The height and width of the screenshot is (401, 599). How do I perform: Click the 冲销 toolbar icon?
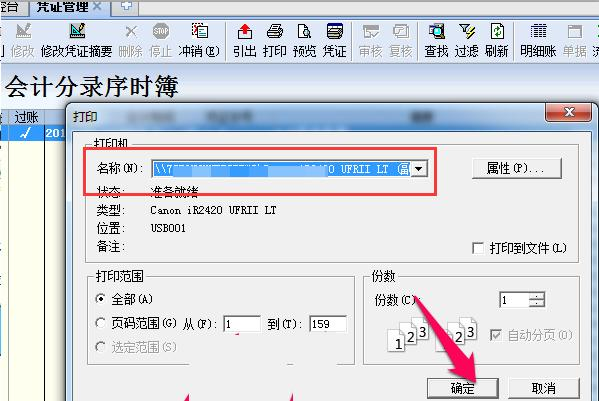point(200,31)
